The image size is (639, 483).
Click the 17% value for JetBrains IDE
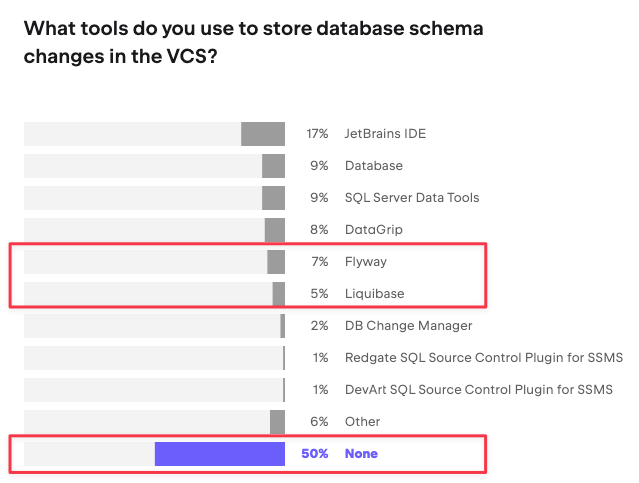click(x=318, y=134)
